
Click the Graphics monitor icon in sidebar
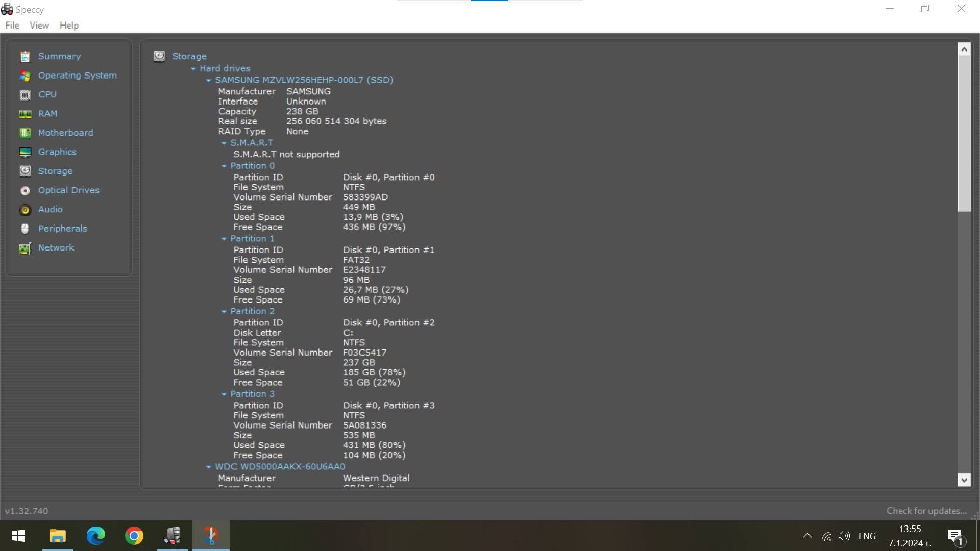pos(25,152)
